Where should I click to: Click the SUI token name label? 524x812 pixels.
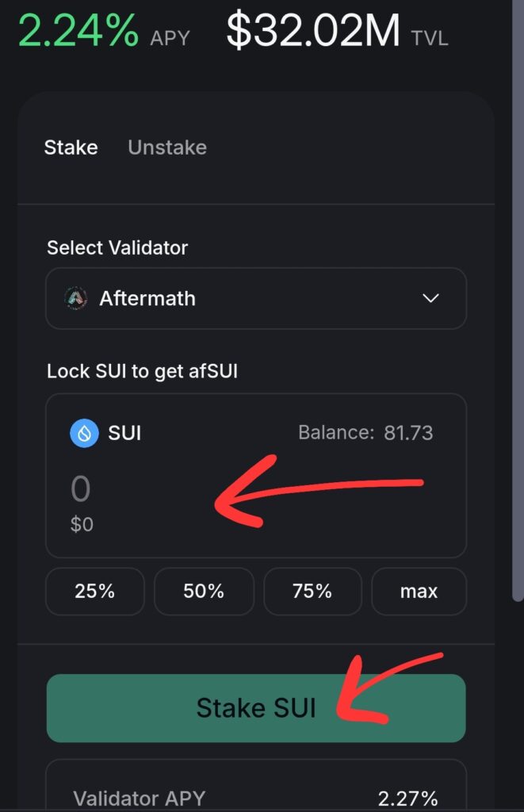coord(124,433)
